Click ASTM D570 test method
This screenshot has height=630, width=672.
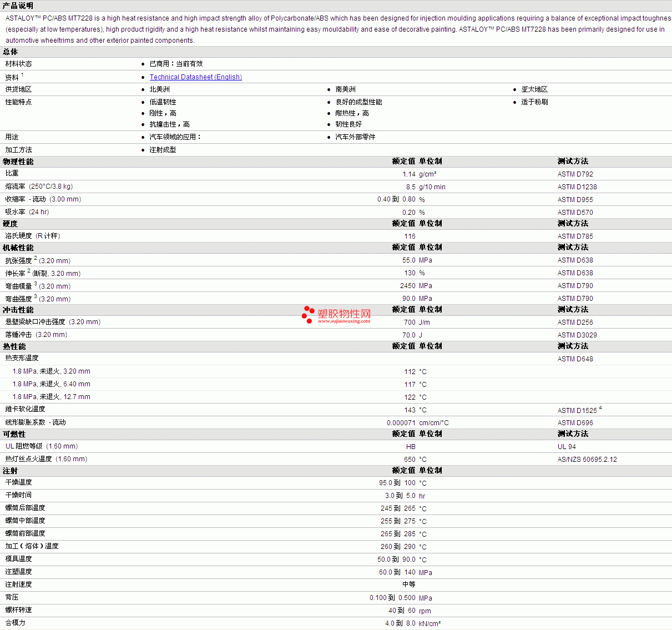pos(575,213)
